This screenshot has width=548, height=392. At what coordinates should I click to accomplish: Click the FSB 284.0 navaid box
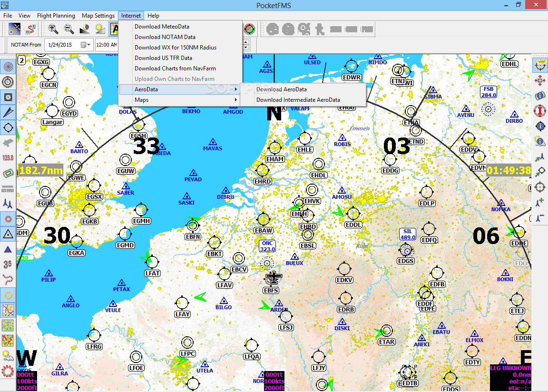(x=489, y=92)
